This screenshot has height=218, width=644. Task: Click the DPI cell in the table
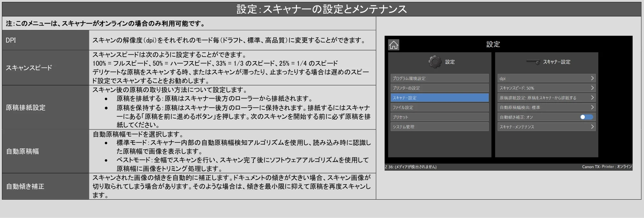45,40
